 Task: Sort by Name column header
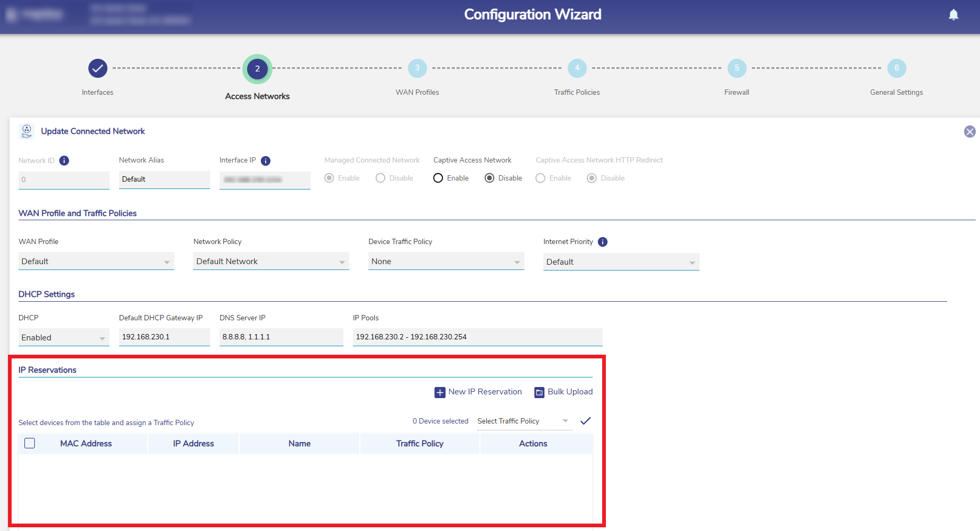pos(300,444)
